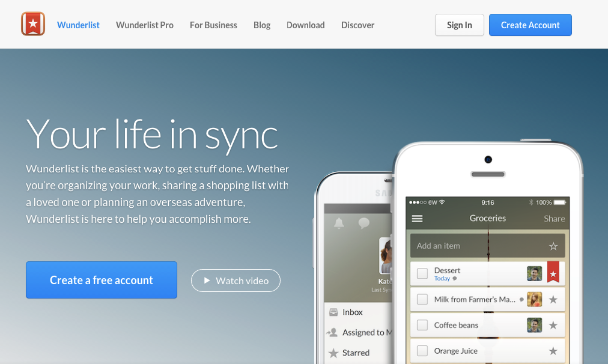Open the Wunderlist Pro page
Screen dimensions: 608x364
145,25
